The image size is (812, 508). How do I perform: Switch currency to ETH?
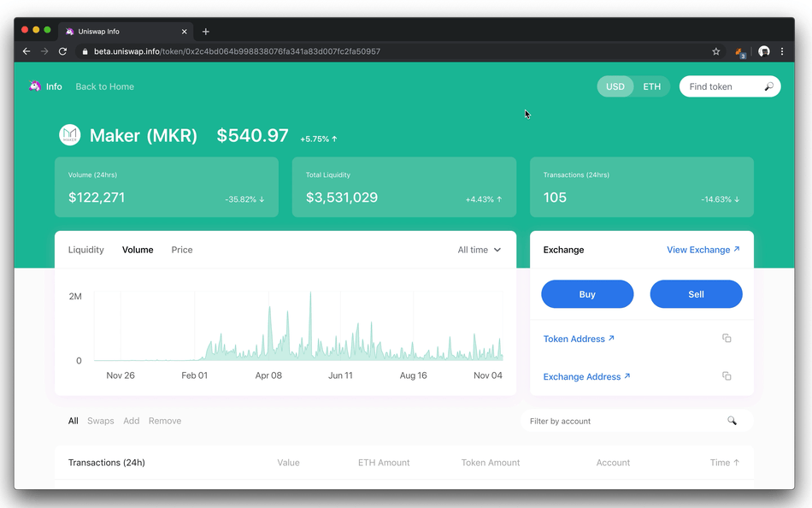coord(651,86)
